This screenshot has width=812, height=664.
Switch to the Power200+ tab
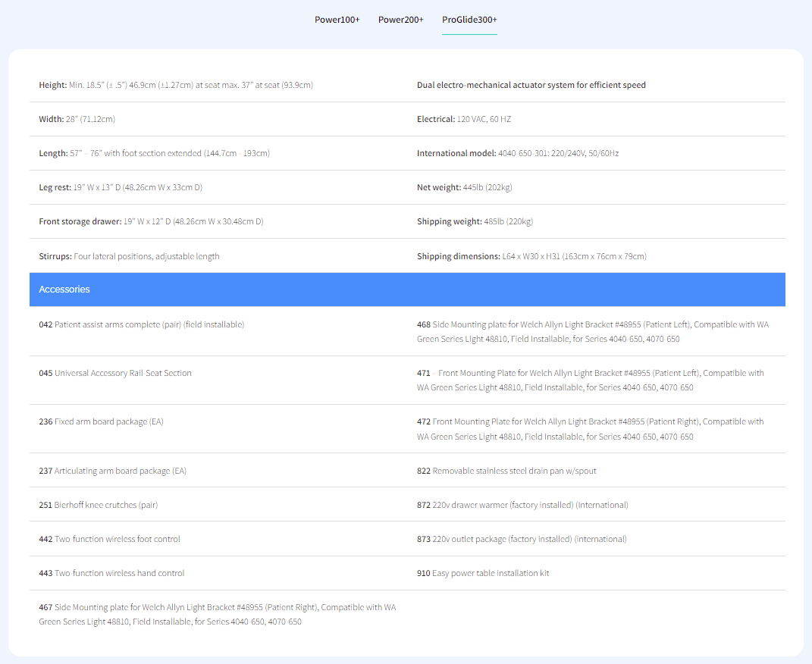tap(400, 20)
